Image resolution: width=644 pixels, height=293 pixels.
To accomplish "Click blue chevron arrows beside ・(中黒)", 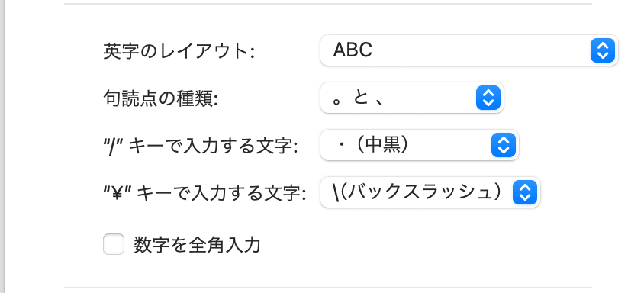I will click(503, 145).
